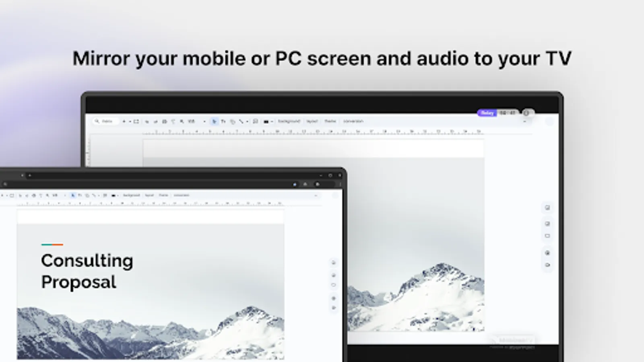This screenshot has width=644, height=362.
Task: Select the line drawing tool
Action: [242, 121]
